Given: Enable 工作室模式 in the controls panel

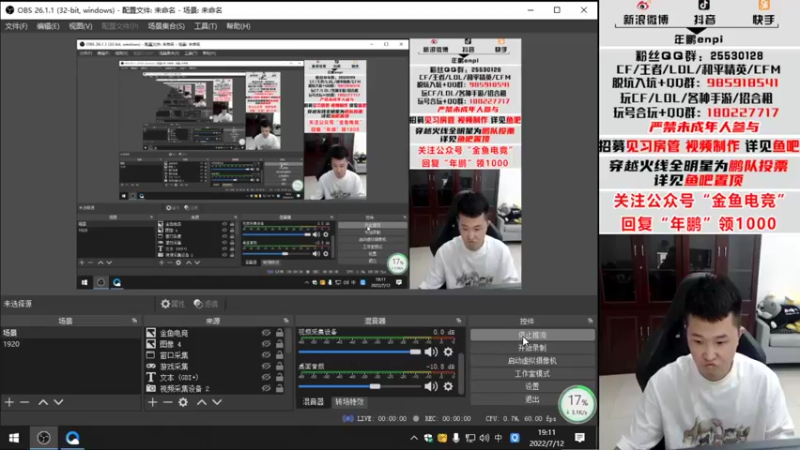Looking at the screenshot, I should [x=532, y=373].
